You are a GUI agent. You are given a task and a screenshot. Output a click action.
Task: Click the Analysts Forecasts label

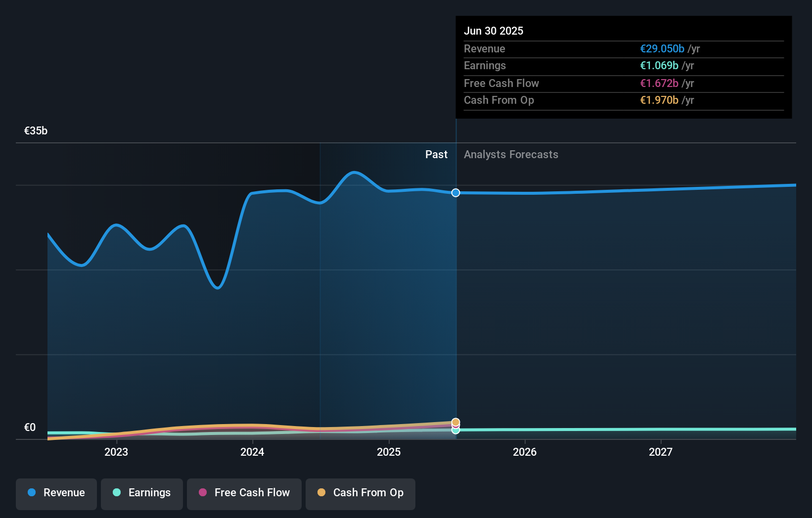[511, 154]
